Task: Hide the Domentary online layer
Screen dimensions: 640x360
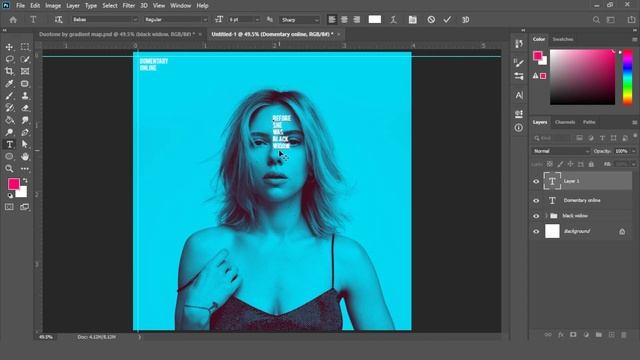Action: click(x=536, y=201)
